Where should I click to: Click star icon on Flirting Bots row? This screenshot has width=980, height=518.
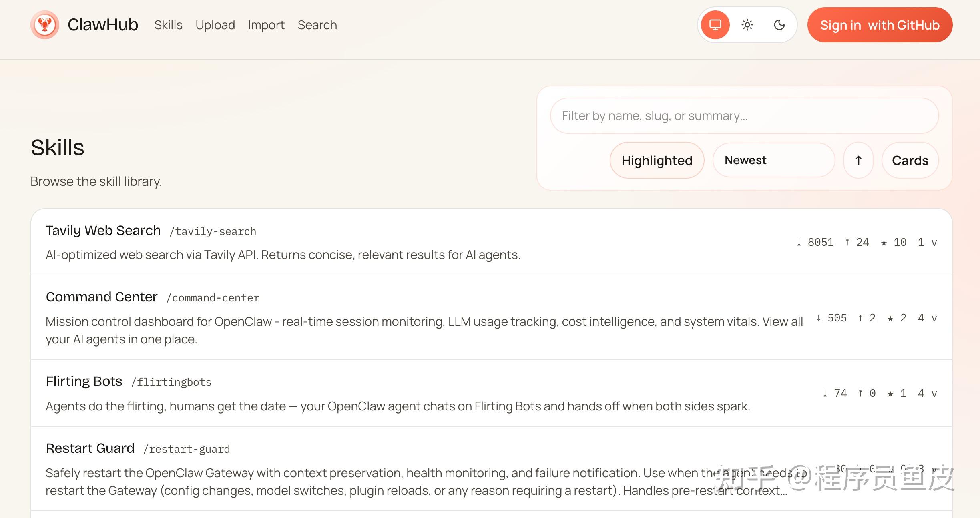pos(890,394)
